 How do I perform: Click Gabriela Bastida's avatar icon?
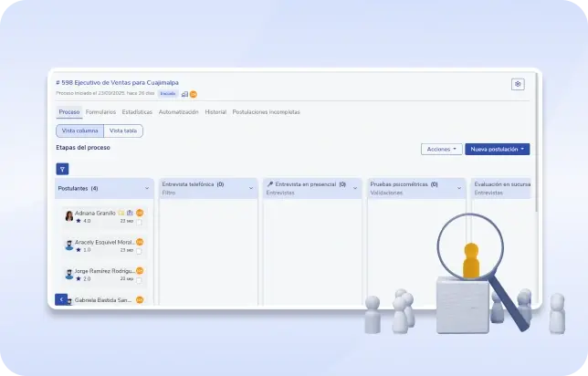pos(69,299)
